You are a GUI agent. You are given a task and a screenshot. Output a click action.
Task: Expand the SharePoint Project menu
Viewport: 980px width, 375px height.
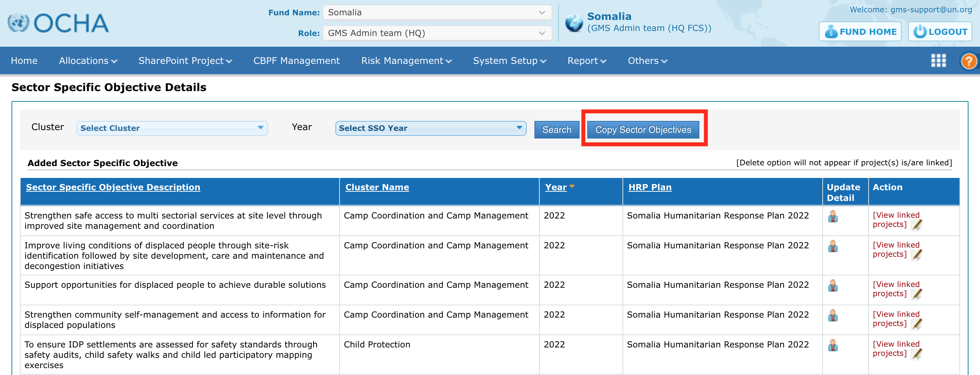[185, 61]
